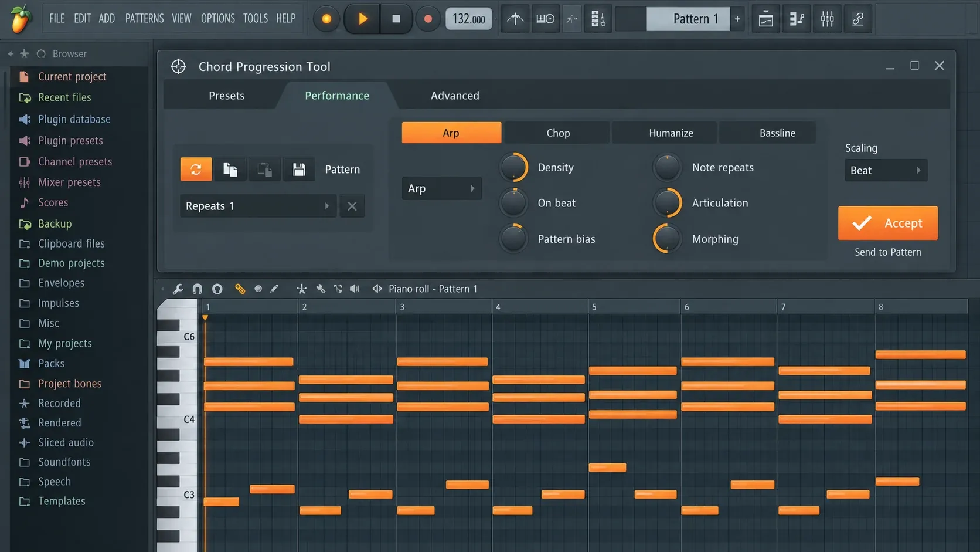Open the Scaling Beat dropdown
Screen dimensions: 980x552
point(886,170)
